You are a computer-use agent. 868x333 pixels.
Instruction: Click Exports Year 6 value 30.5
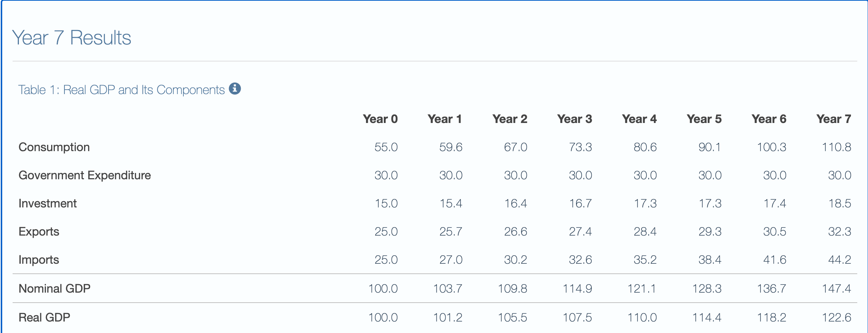click(x=775, y=232)
